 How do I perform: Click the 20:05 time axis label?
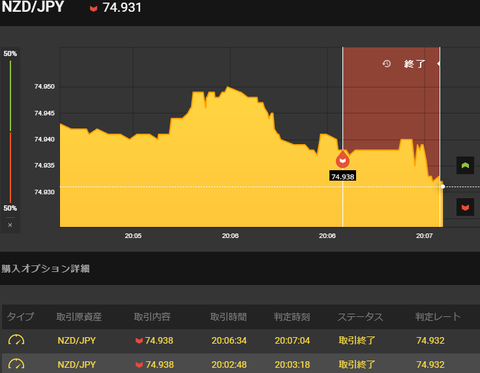click(133, 236)
